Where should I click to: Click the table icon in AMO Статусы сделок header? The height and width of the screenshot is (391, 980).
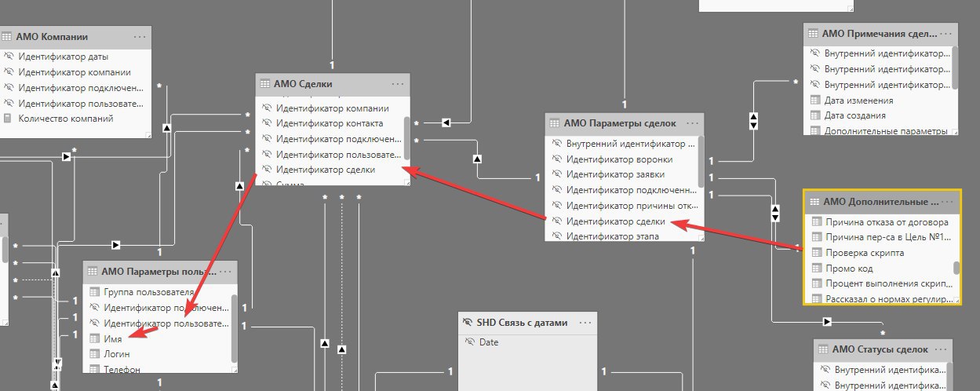click(822, 349)
